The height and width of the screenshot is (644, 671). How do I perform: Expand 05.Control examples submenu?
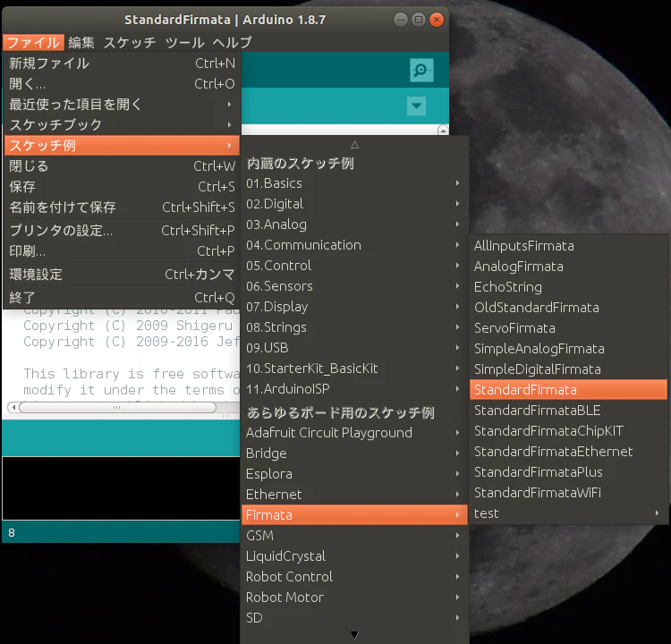354,266
